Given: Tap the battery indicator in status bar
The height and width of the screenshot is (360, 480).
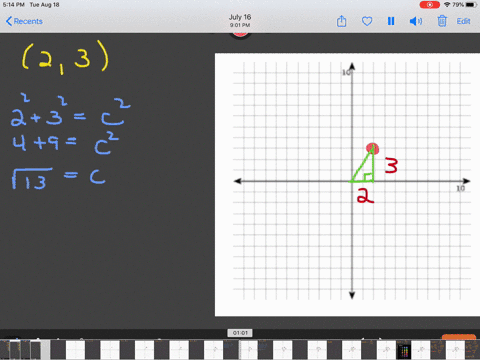Looking at the screenshot, I should [x=471, y=5].
